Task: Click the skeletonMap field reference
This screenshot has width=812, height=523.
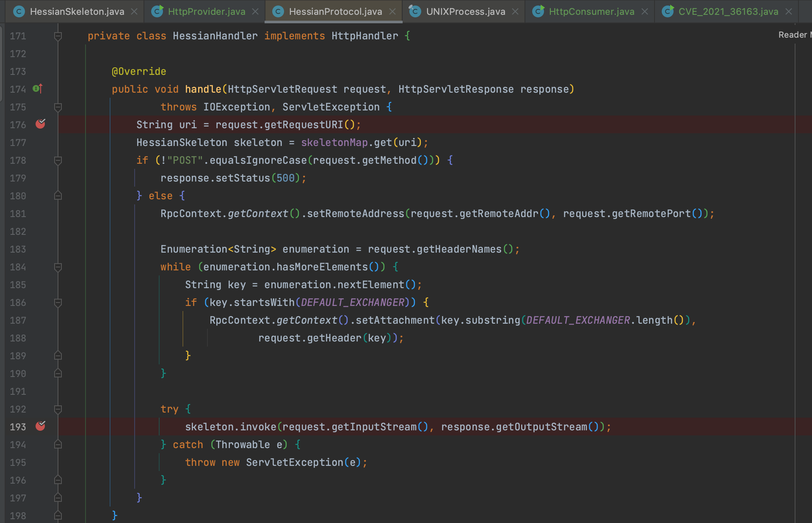Action: (x=334, y=143)
